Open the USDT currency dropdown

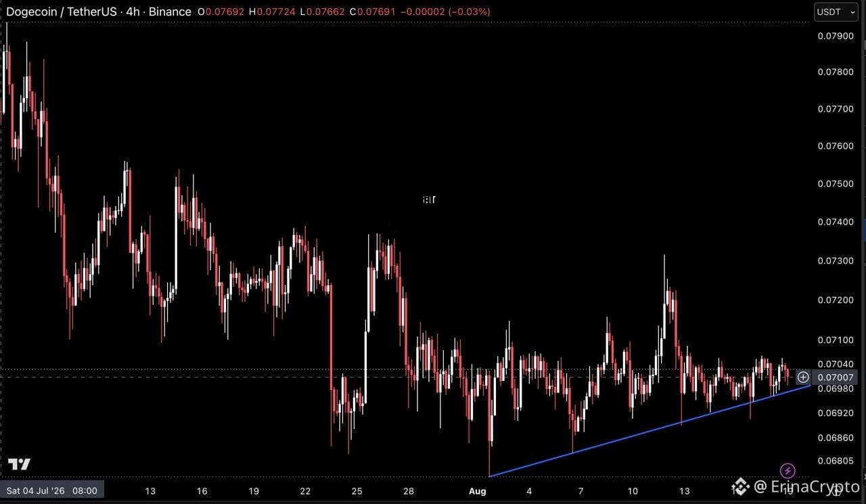coord(836,12)
